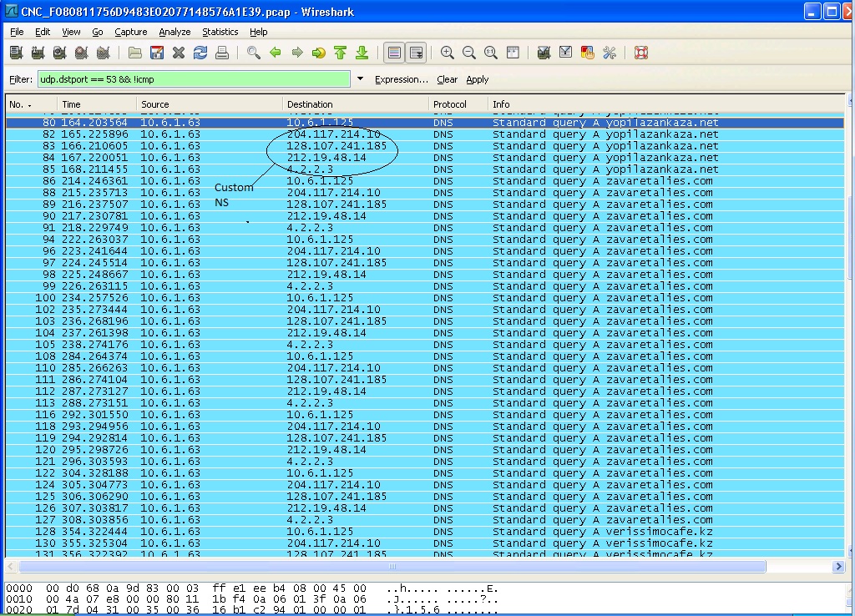
Task: Sort packets by No. column header
Action: pos(31,104)
